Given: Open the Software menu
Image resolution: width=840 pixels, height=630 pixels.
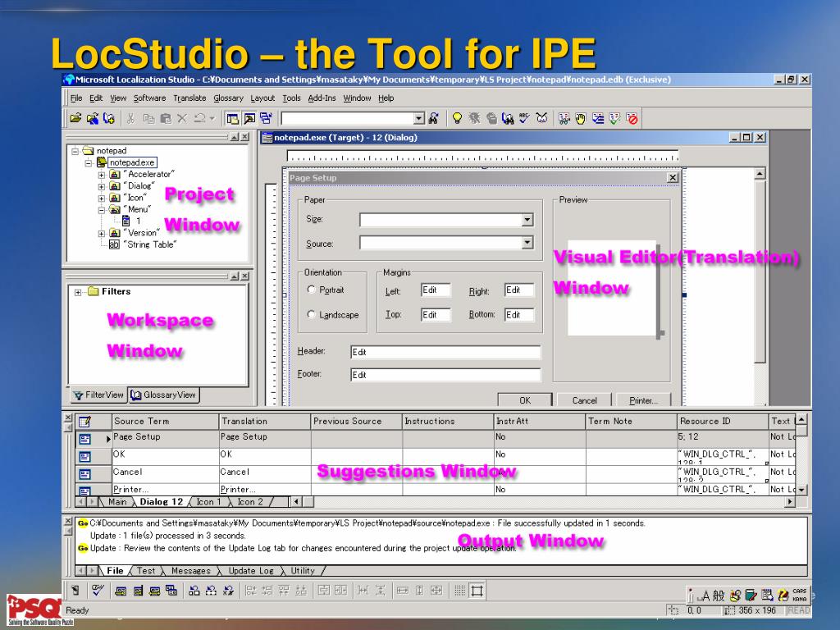Looking at the screenshot, I should (x=149, y=98).
